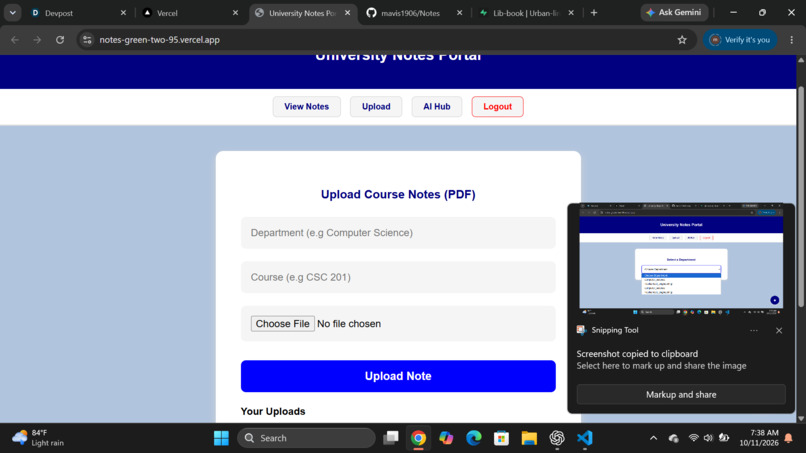The image size is (806, 453).
Task: Click the battery tray icon
Action: (x=724, y=438)
